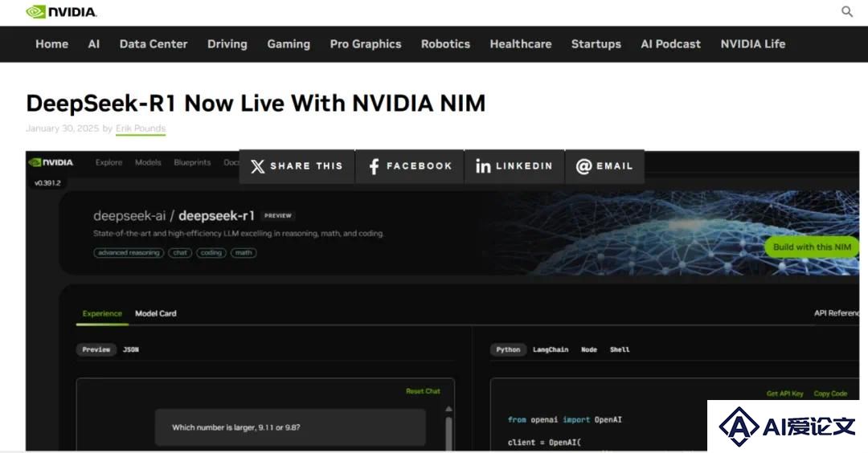868x453 pixels.
Task: Click the article title DeepSeek-R1 Now Live
Action: (256, 103)
